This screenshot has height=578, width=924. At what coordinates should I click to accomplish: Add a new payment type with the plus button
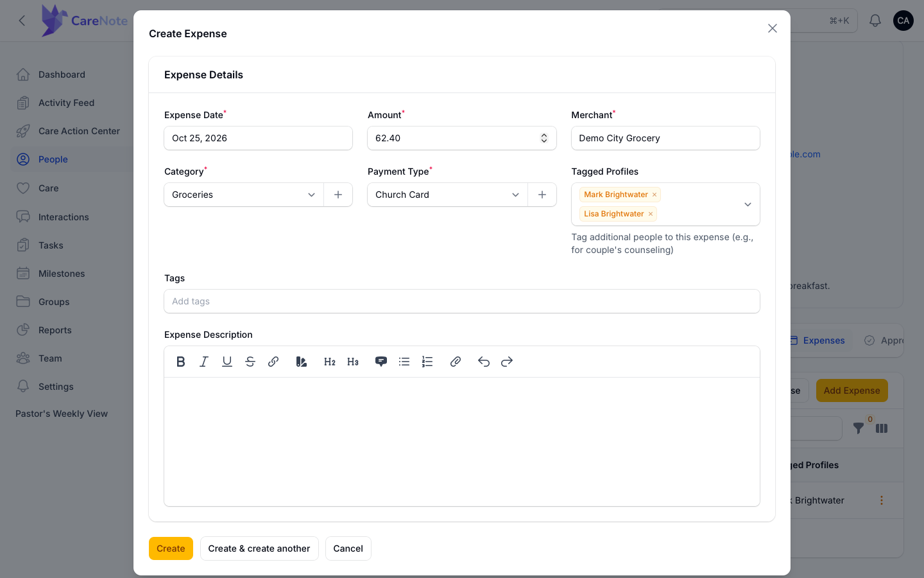pos(542,195)
